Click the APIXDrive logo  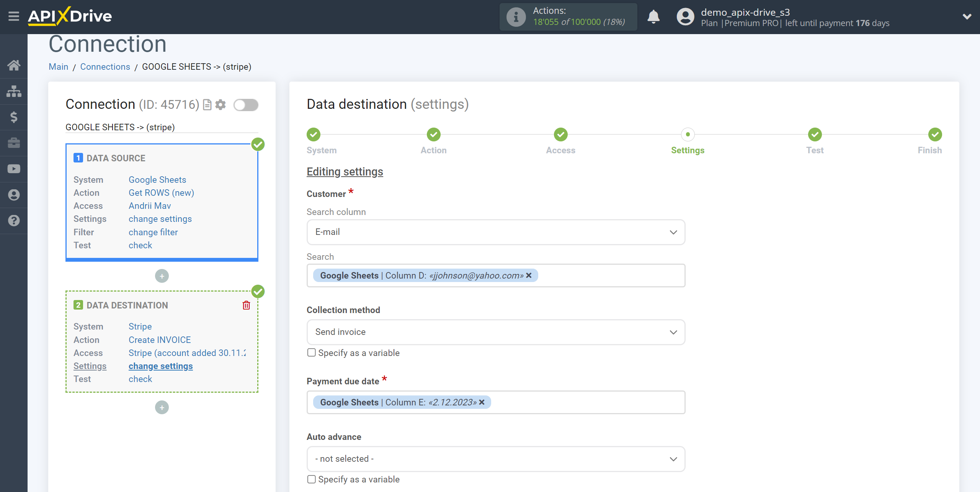[70, 16]
